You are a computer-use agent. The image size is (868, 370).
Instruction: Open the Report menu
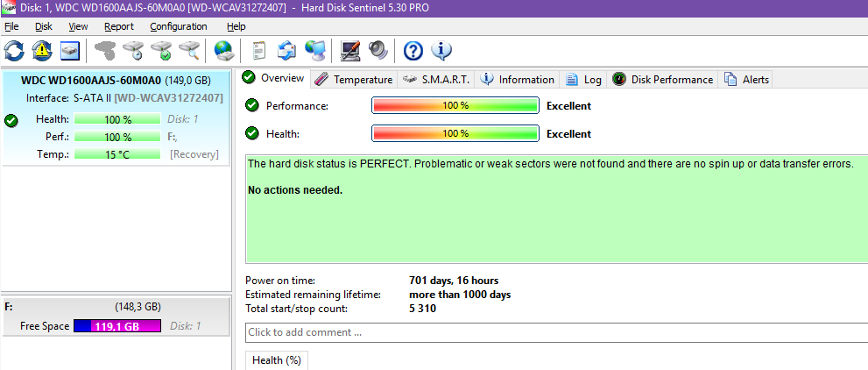(118, 26)
